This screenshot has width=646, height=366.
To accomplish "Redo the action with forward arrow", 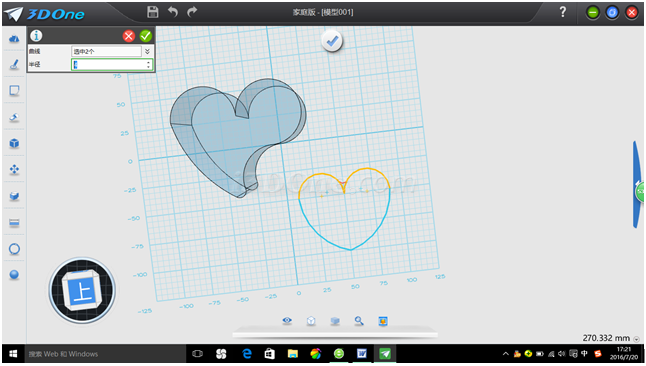I will [x=192, y=12].
